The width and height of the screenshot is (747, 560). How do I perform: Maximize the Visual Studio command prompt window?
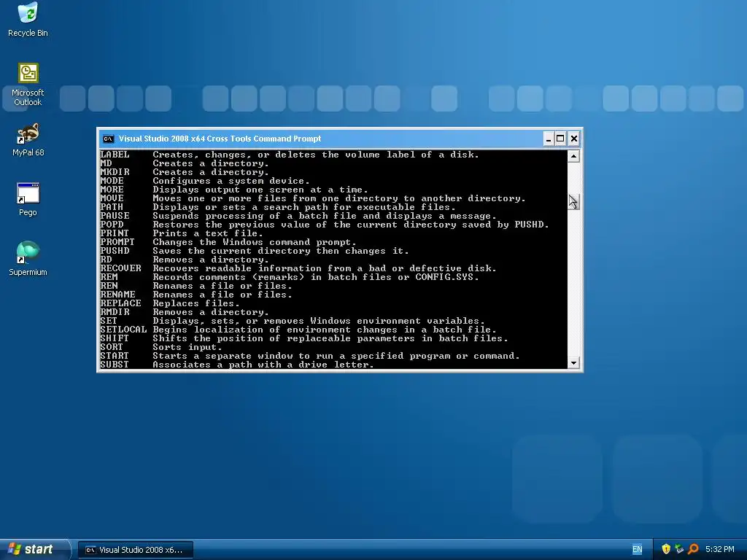560,139
